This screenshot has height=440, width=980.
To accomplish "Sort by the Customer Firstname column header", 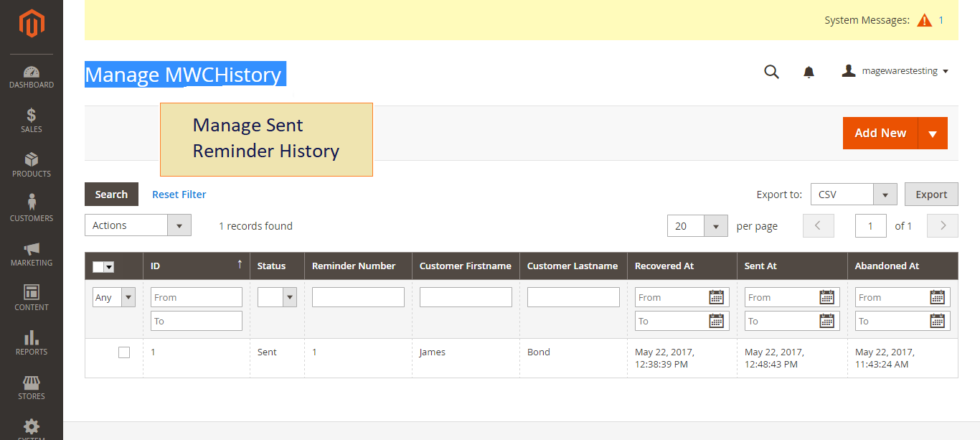I will tap(466, 266).
